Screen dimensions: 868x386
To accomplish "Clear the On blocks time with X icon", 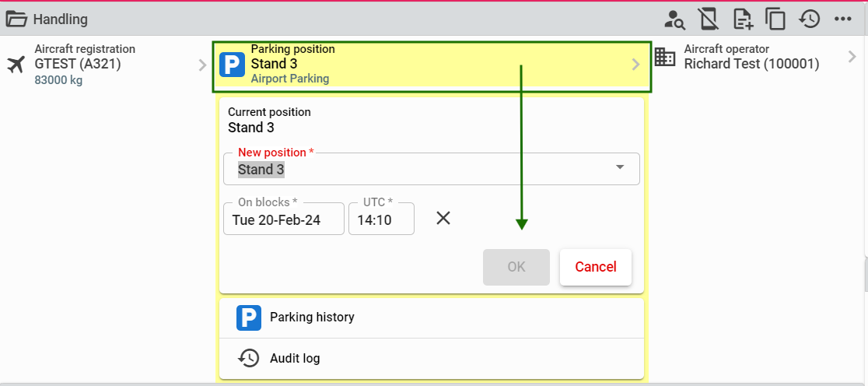I will tap(443, 218).
